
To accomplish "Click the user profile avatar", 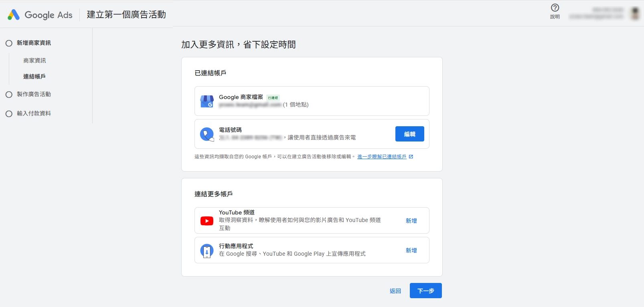I will coord(635,13).
